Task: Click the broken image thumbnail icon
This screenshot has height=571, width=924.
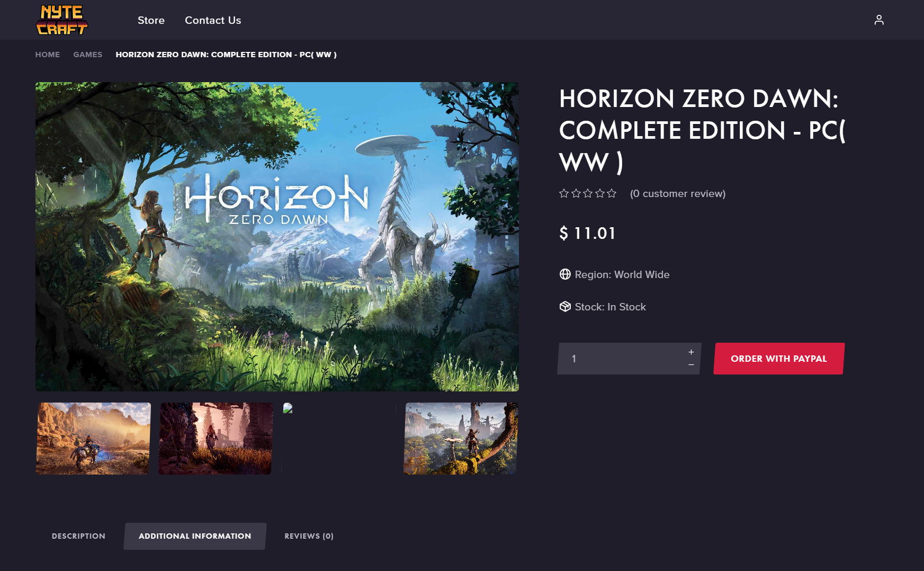Action: [x=288, y=408]
